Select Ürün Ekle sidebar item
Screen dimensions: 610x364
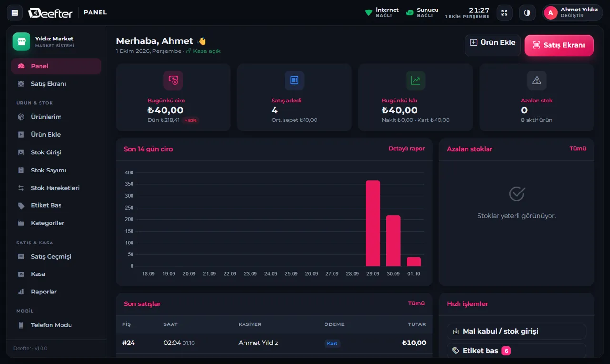pos(56,134)
